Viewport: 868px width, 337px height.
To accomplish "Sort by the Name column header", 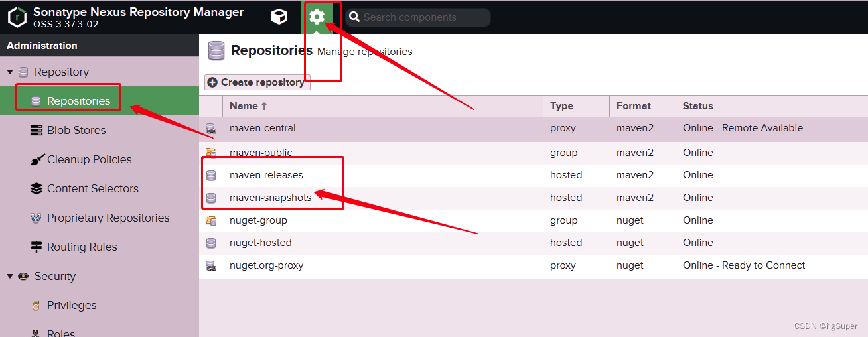I will (x=383, y=105).
